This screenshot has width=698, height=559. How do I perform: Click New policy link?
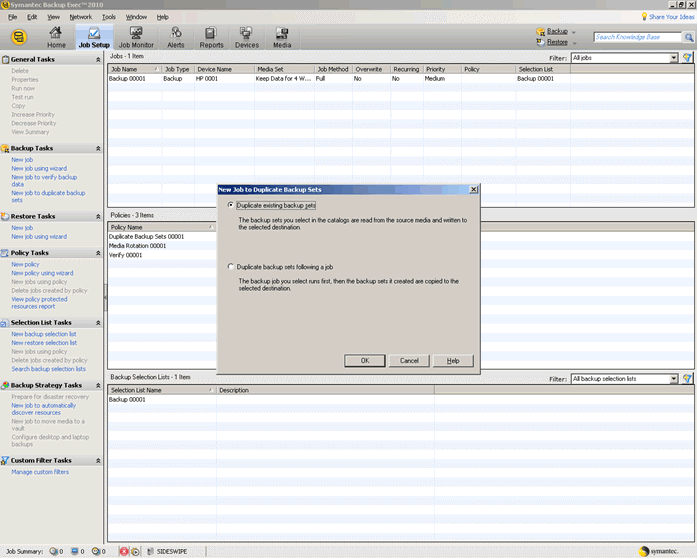coord(25,264)
